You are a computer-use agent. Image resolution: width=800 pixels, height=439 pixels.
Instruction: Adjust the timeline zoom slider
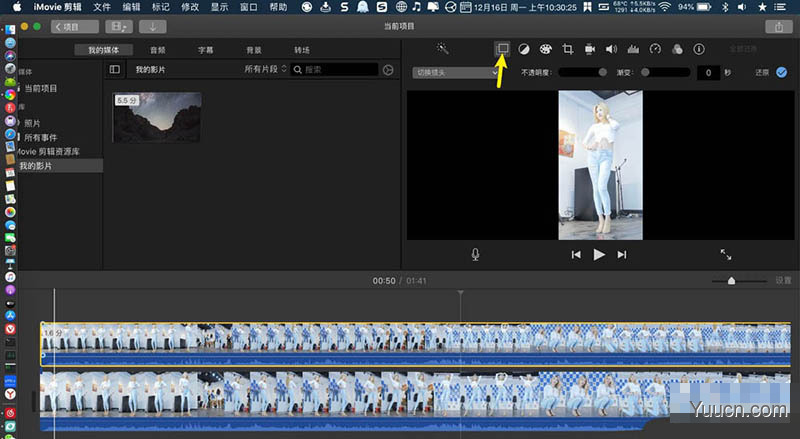point(739,281)
